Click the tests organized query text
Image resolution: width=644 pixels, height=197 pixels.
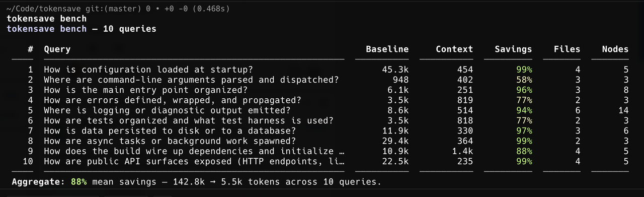click(x=189, y=120)
